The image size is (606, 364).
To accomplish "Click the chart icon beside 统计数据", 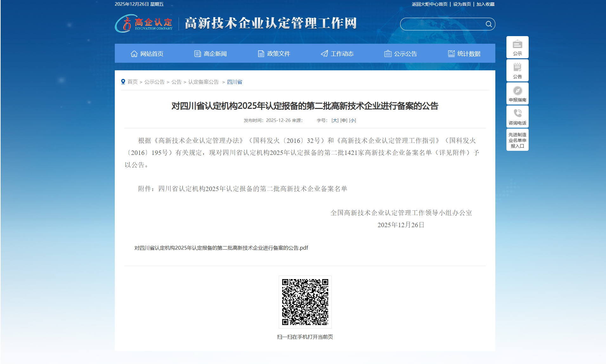I will (451, 53).
